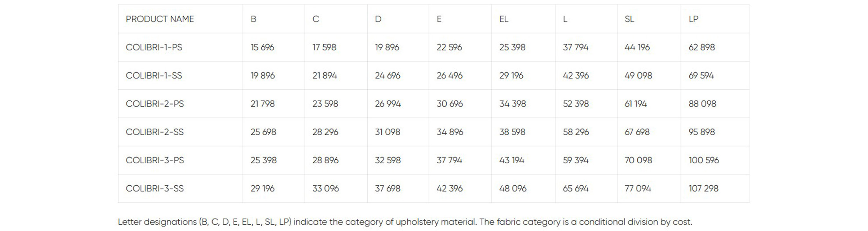
Task: Click the PRODUCT NAME column header
Action: pyautogui.click(x=160, y=19)
